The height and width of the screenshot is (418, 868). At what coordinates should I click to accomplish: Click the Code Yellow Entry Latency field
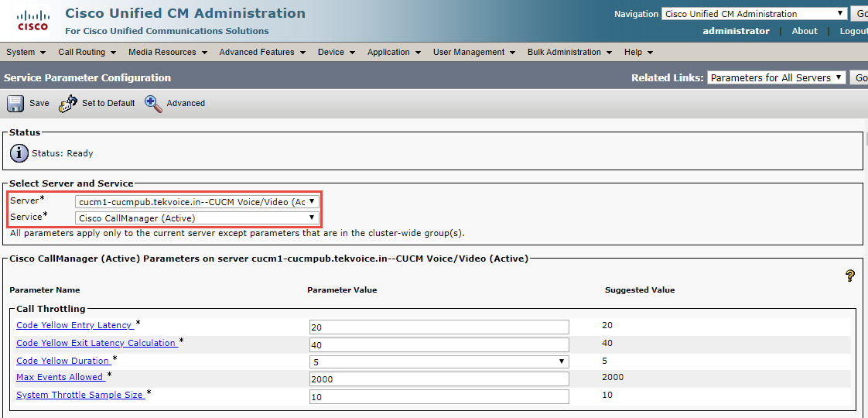439,327
